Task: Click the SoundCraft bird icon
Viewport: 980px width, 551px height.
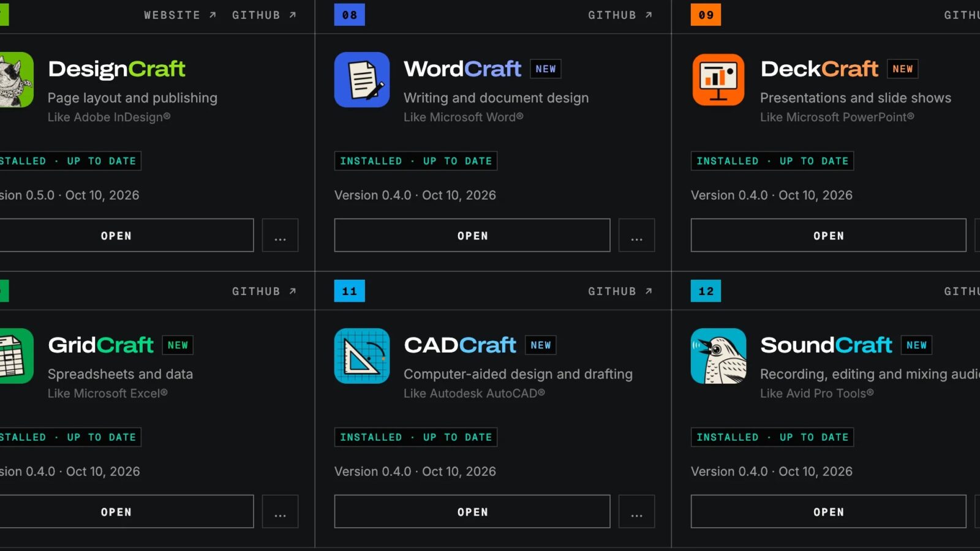Action: [x=718, y=356]
